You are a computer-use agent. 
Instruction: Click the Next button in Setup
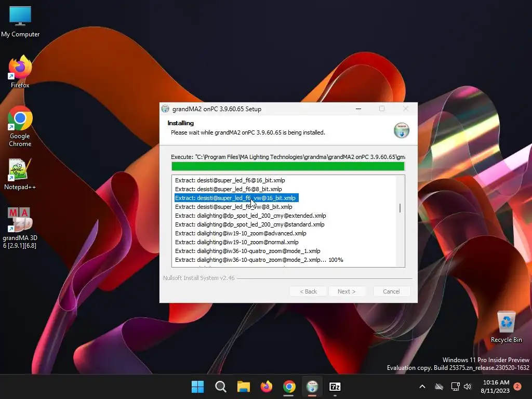pos(347,291)
